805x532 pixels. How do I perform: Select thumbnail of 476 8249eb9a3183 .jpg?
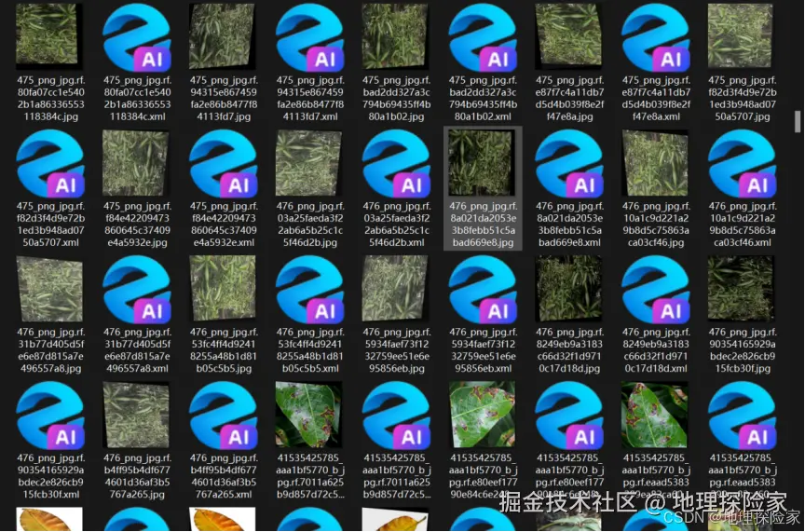(x=568, y=289)
